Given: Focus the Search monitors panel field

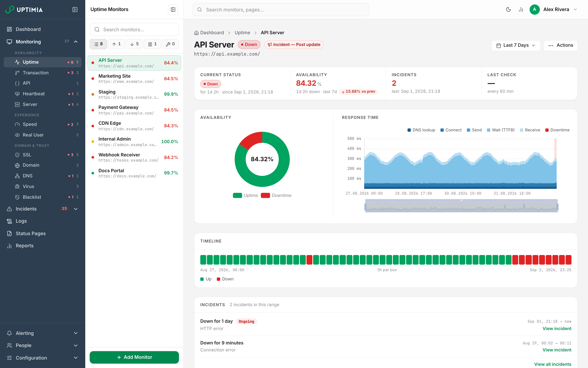Looking at the screenshot, I should click(x=134, y=29).
